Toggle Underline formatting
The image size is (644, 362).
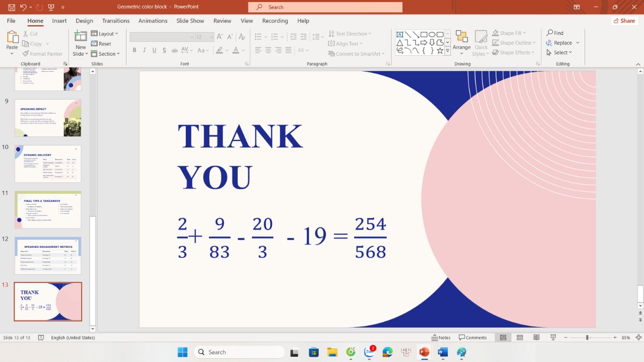pos(155,50)
